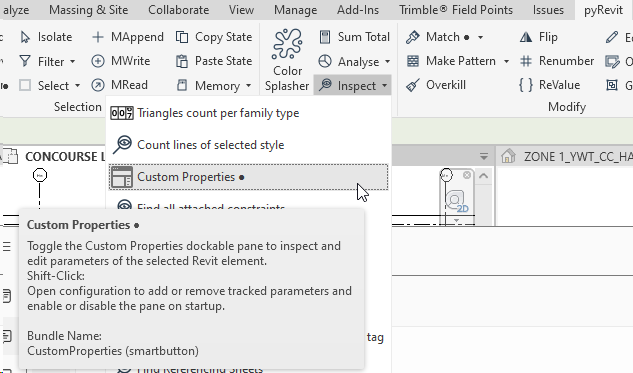Screen dimensions: 633x373
Task: Switch to the Collaborate ribbon tab
Action: click(x=178, y=10)
